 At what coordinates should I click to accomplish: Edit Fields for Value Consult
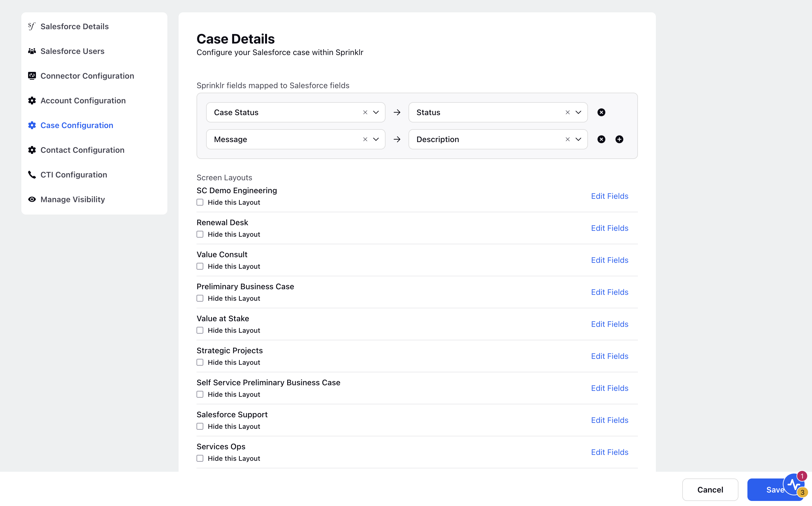point(610,260)
